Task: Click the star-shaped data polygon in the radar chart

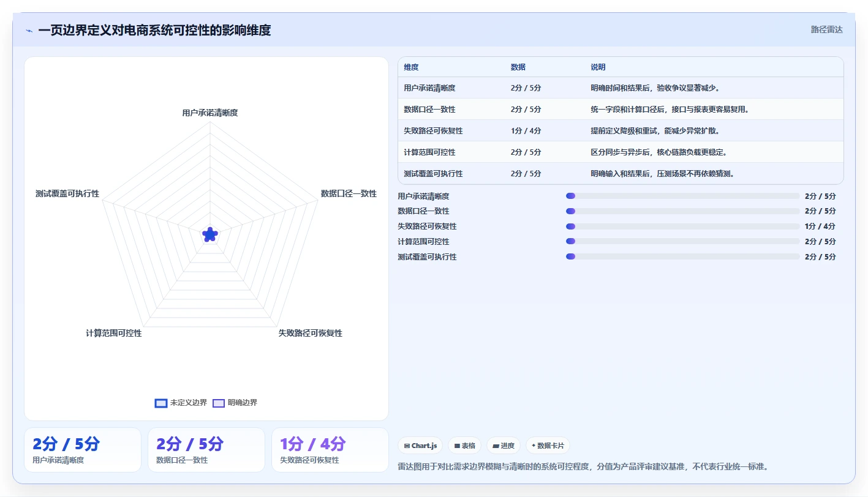Action: click(x=209, y=234)
